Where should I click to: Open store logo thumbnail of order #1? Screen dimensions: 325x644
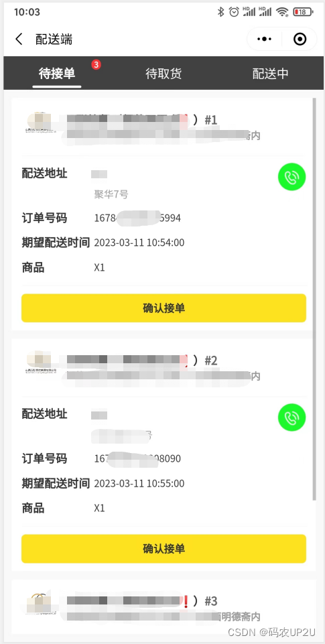pos(40,123)
